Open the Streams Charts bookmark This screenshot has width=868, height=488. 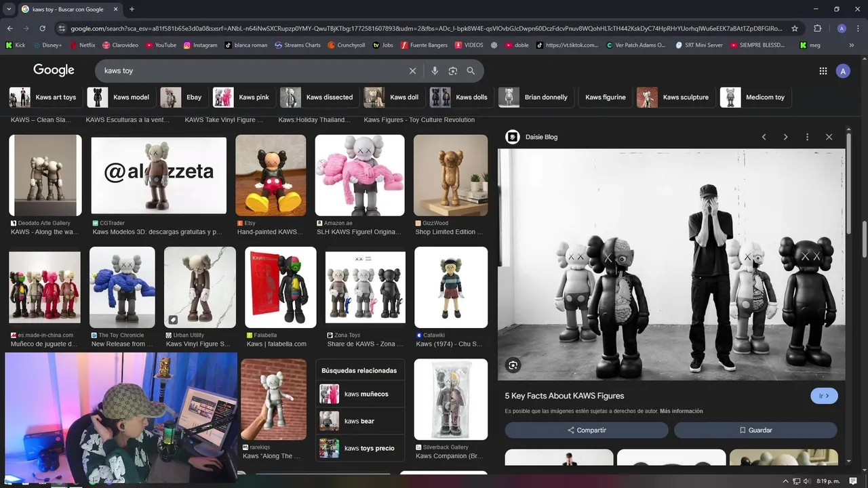tap(298, 45)
